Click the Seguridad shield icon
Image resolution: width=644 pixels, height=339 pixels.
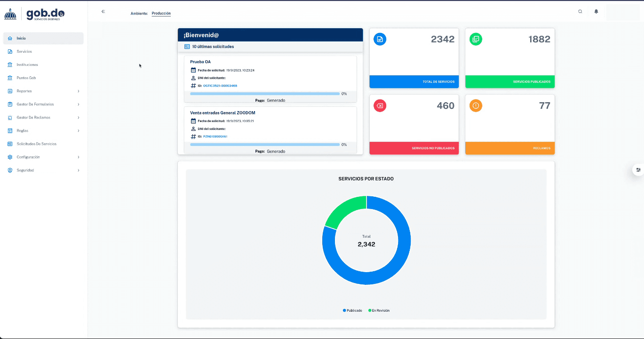pyautogui.click(x=10, y=170)
